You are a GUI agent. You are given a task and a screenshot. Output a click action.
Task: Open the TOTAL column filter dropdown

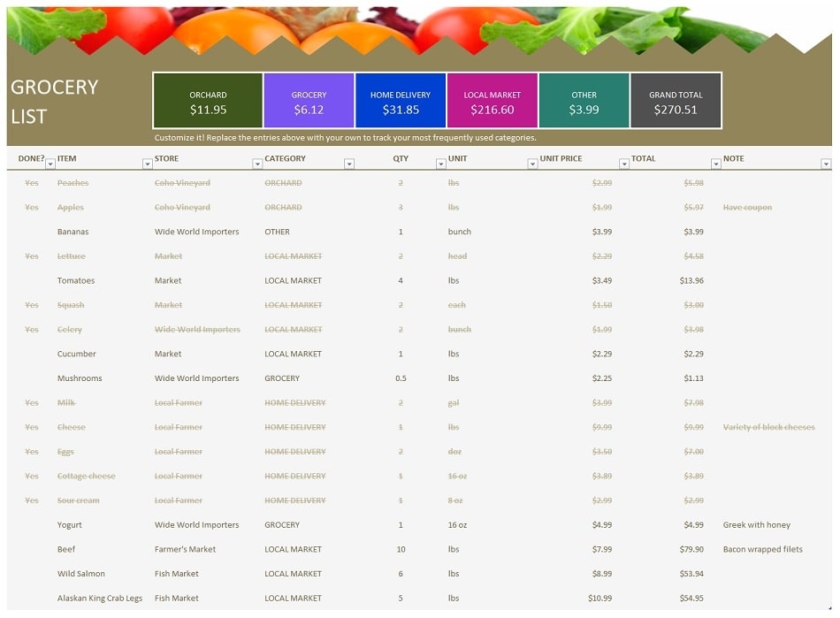click(714, 163)
